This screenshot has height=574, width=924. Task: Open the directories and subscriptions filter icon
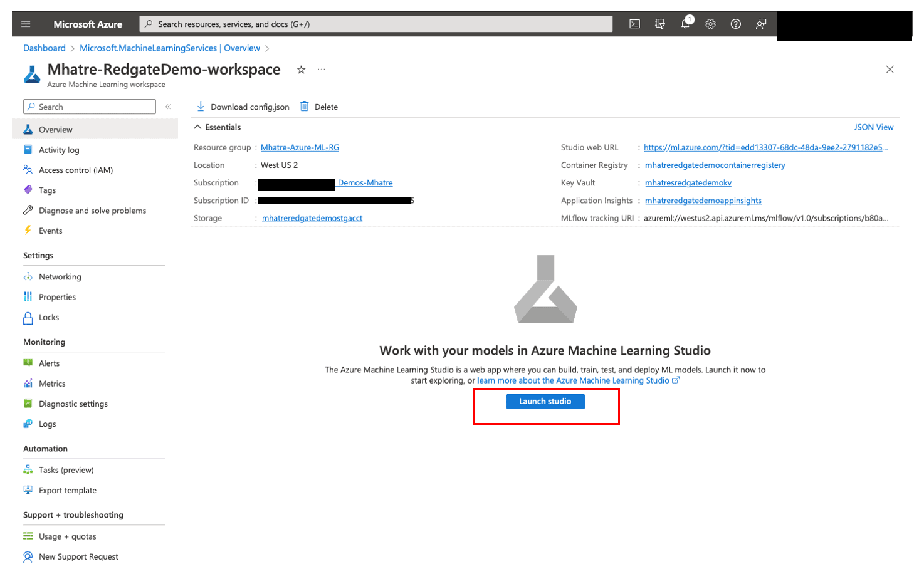(660, 24)
